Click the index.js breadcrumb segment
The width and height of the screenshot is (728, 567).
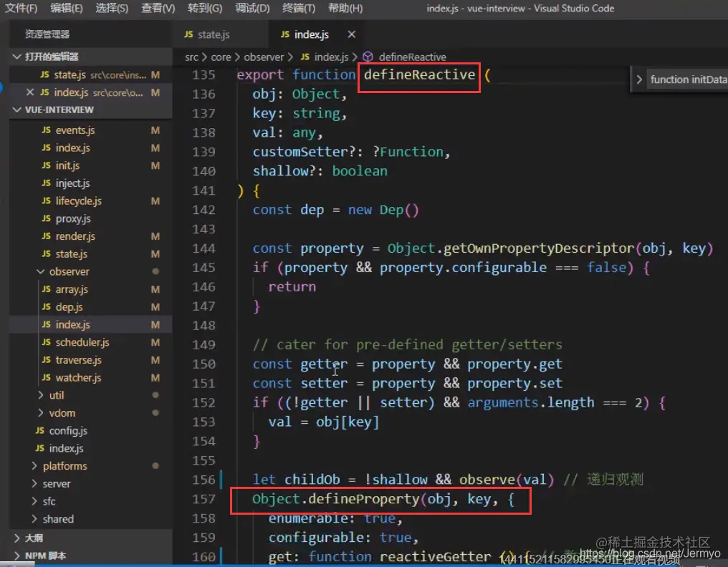click(331, 57)
